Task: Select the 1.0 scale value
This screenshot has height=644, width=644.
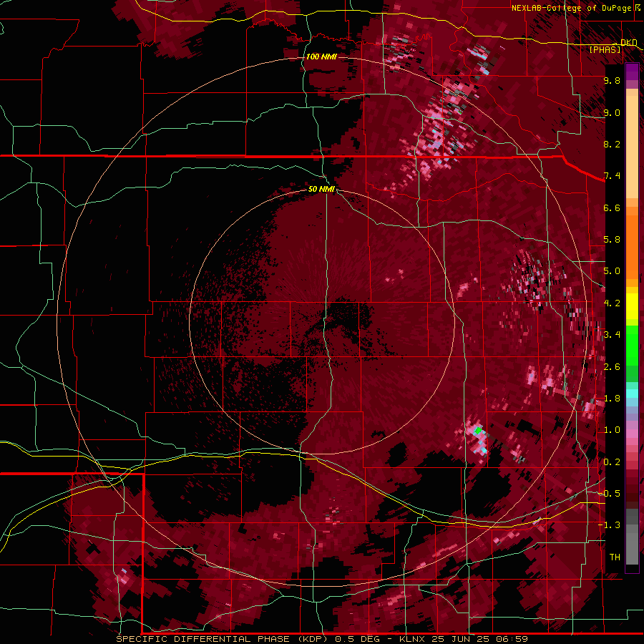Action: click(612, 430)
